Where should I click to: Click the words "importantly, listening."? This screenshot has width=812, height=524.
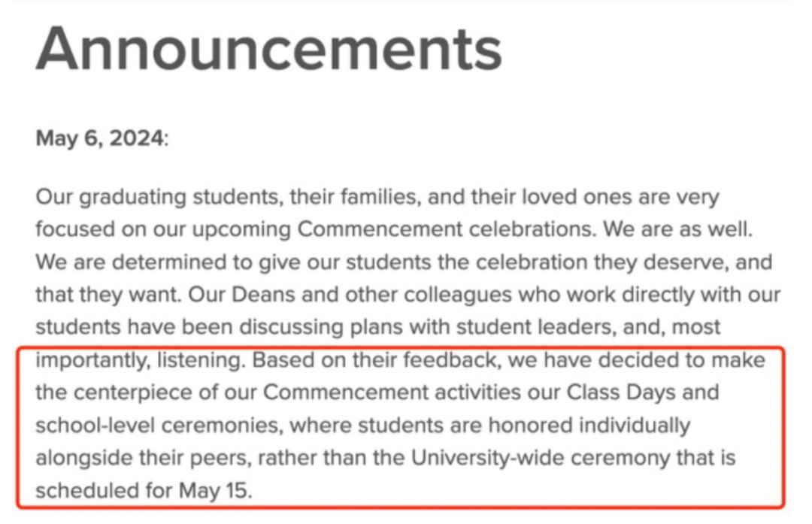(141, 360)
